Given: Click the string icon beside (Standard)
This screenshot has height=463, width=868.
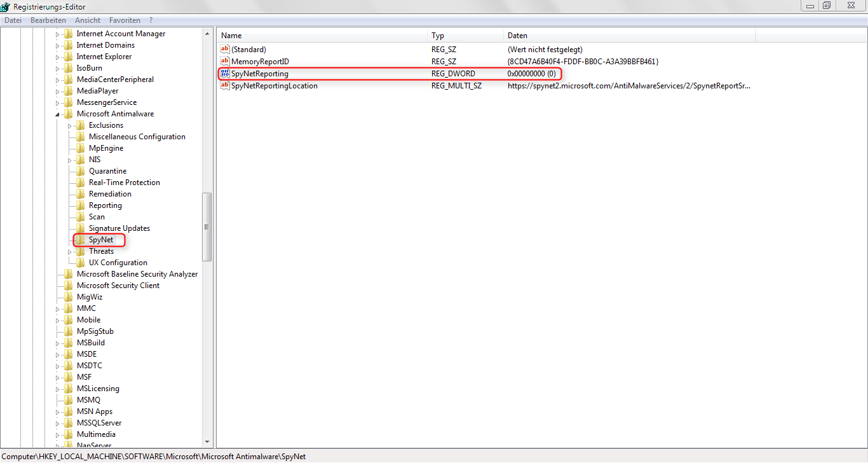Looking at the screenshot, I should coord(225,49).
